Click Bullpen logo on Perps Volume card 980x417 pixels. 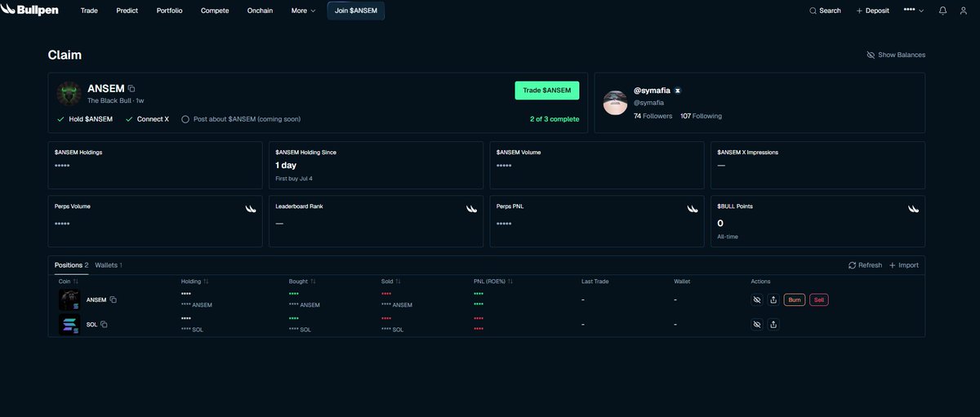(x=252, y=208)
